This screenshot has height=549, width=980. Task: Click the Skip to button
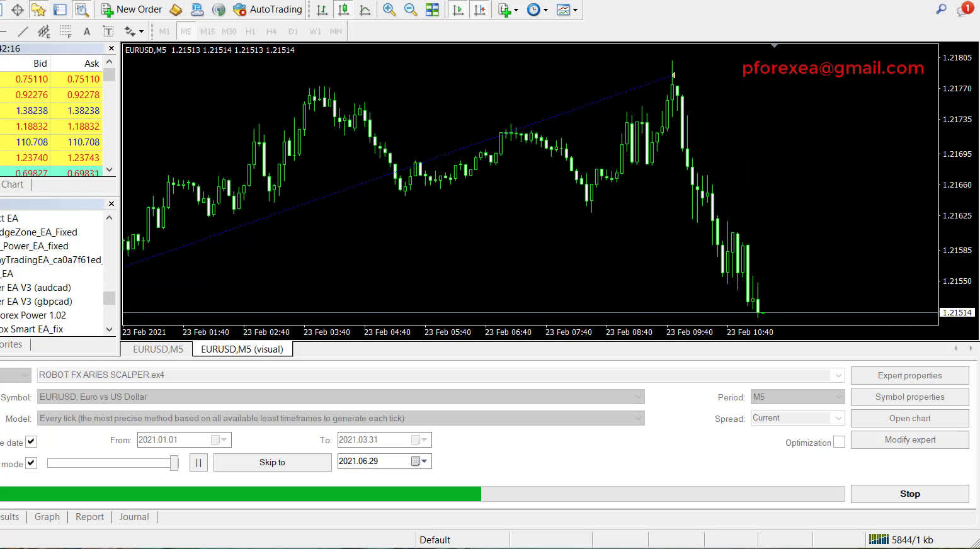click(272, 462)
